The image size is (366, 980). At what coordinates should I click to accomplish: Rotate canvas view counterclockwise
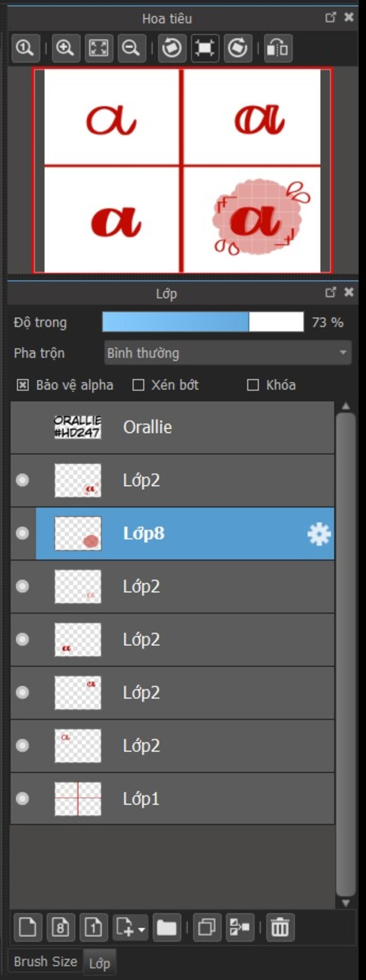click(x=172, y=48)
